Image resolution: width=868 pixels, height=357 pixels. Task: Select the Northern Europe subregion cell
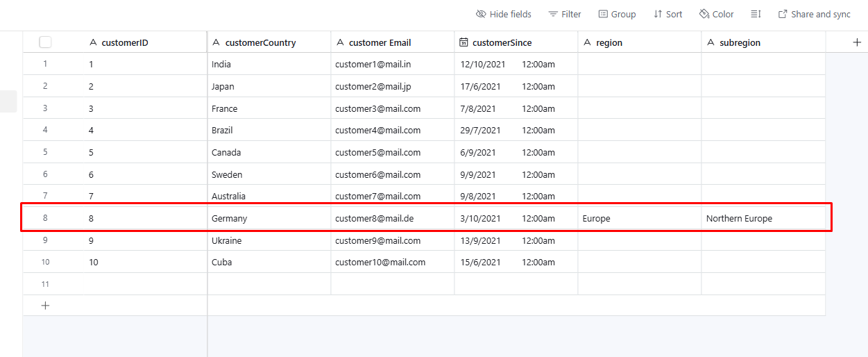point(763,218)
